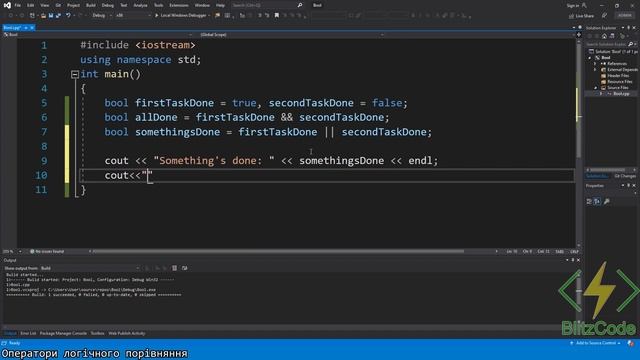
Task: Click the Open File folder icon
Action: pos(43,16)
